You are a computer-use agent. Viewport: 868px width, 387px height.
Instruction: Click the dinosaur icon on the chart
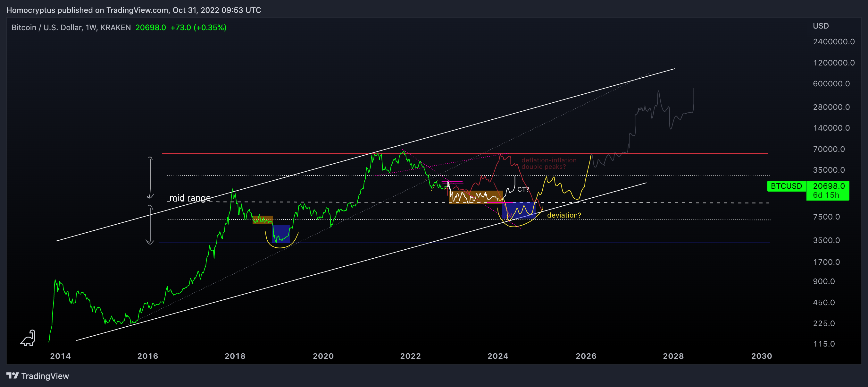[28, 338]
